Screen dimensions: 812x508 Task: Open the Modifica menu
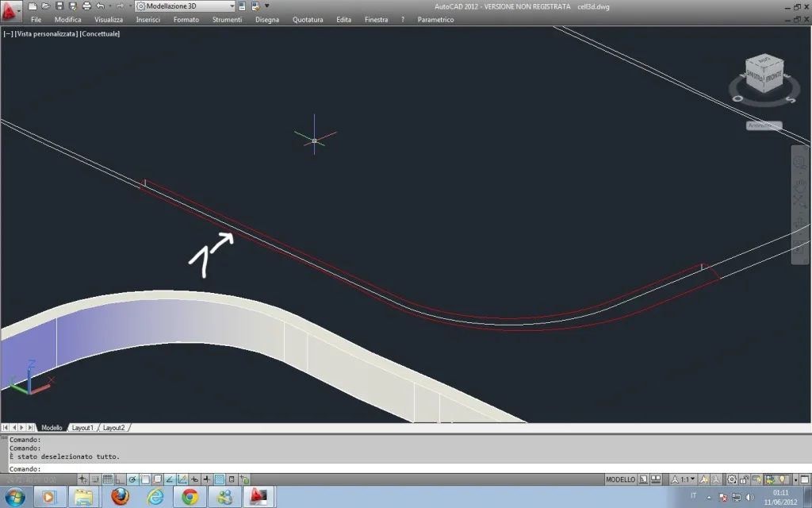[x=68, y=20]
